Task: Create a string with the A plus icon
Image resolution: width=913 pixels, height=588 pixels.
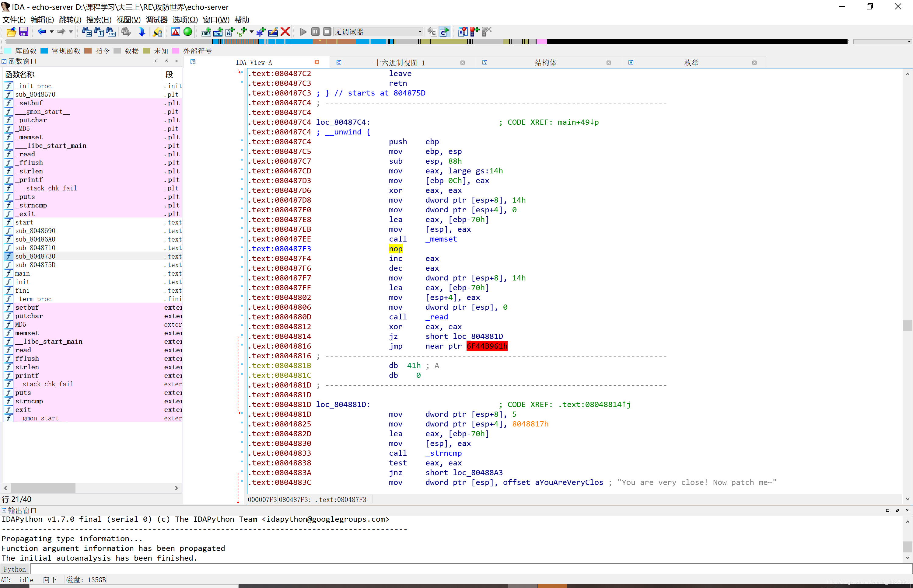Action: (x=230, y=32)
